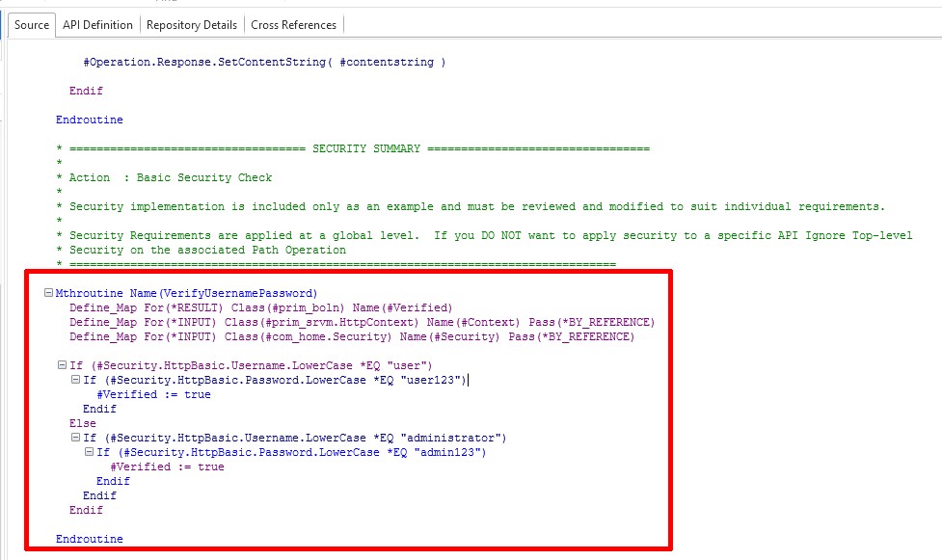Image resolution: width=942 pixels, height=560 pixels.
Task: Click the comment about security implementation example
Action: [471, 206]
